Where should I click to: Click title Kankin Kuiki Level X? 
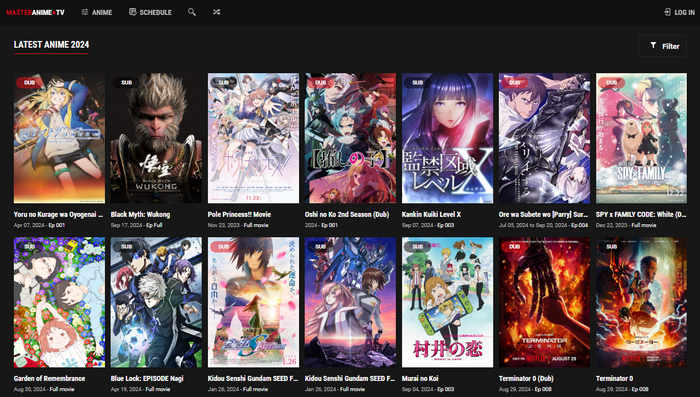[x=431, y=215]
